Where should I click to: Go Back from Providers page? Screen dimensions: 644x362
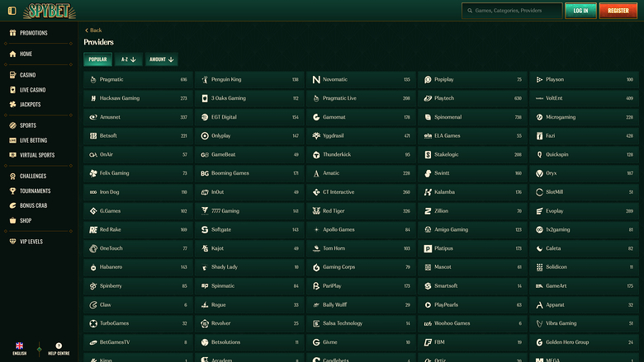click(x=93, y=31)
